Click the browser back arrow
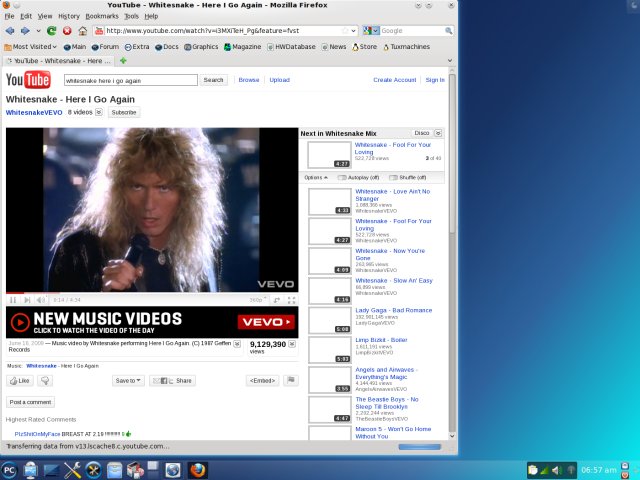640x480 pixels. coord(10,31)
